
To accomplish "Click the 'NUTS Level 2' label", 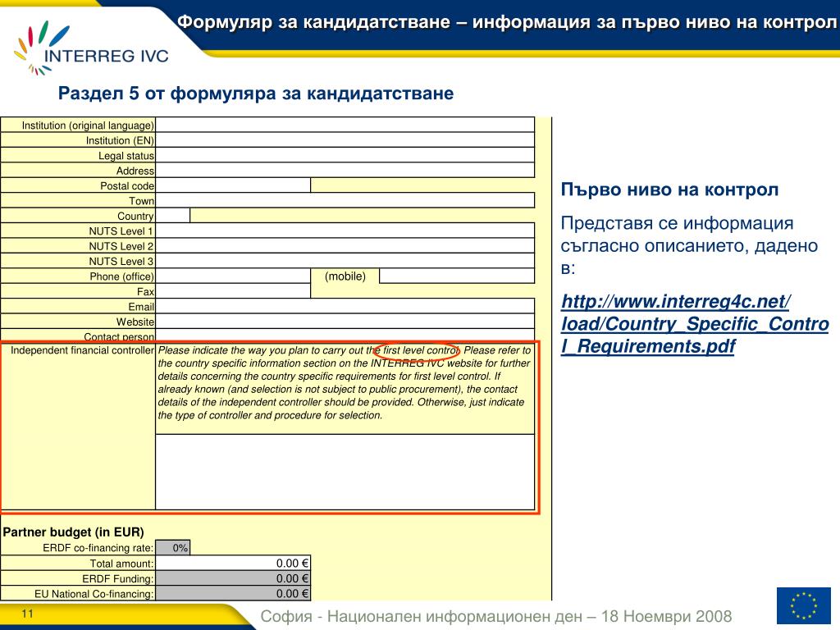I will [121, 246].
